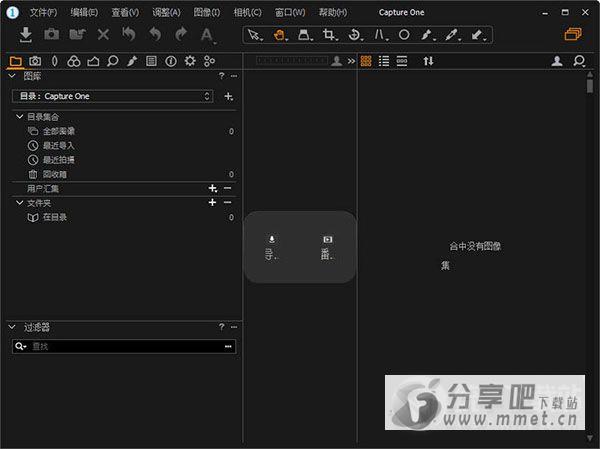Open the Output gear tool tab
Image resolution: width=600 pixels, height=449 pixels.
[190, 61]
